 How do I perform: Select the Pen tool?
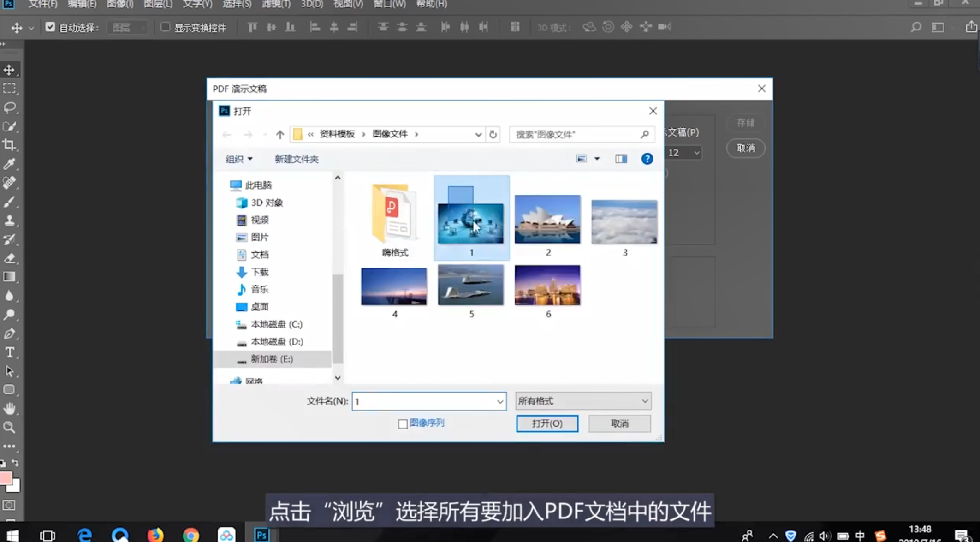tap(9, 334)
